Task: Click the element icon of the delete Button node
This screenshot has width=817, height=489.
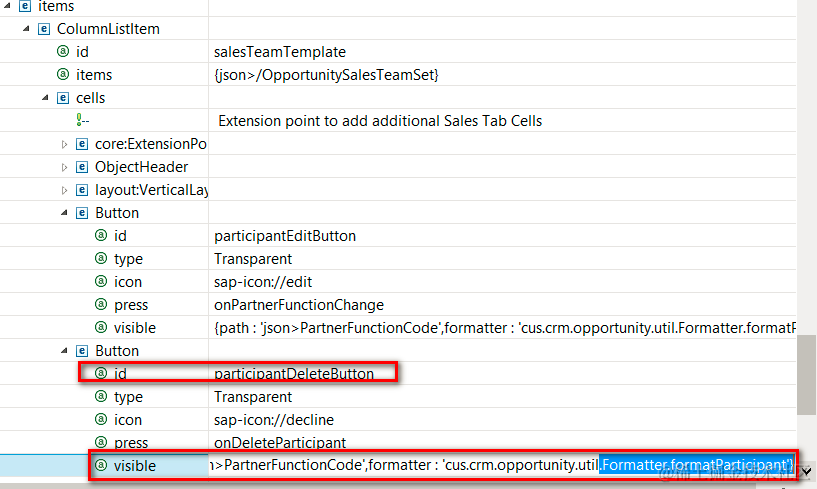Action: (x=82, y=350)
